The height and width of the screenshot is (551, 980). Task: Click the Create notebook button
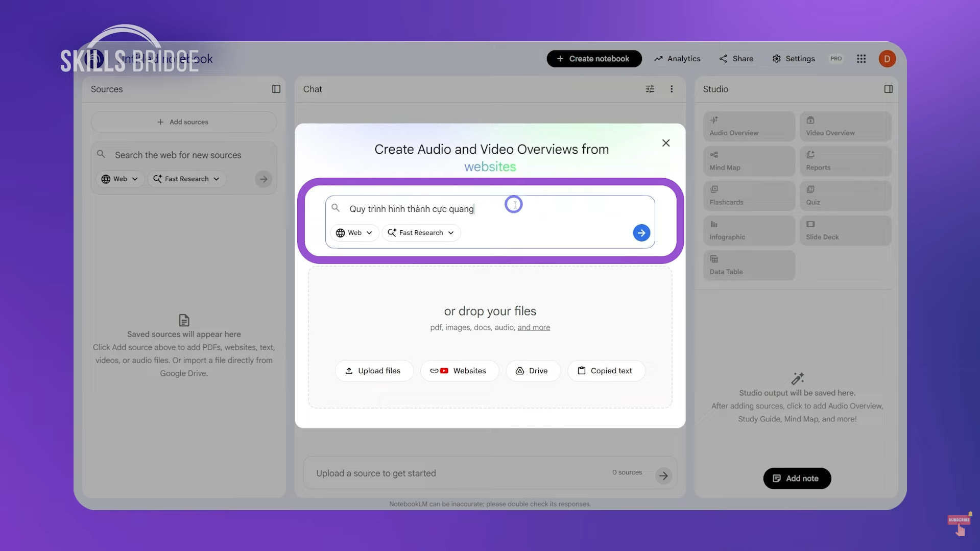click(x=593, y=59)
